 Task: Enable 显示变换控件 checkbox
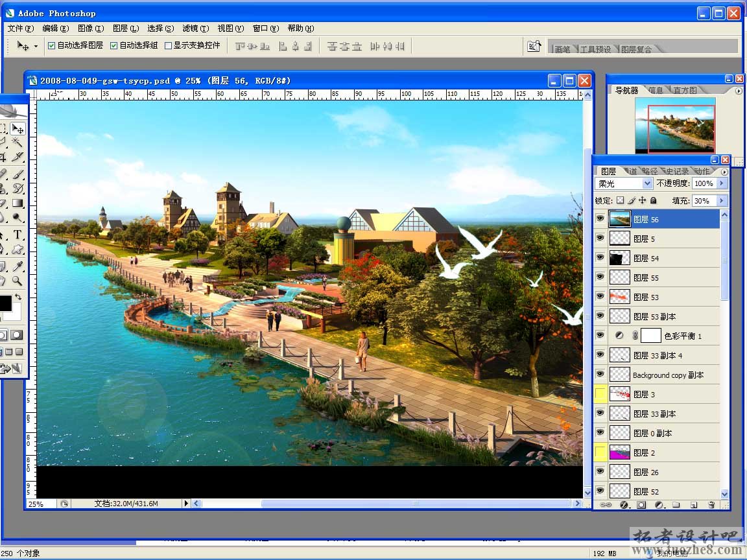[168, 46]
